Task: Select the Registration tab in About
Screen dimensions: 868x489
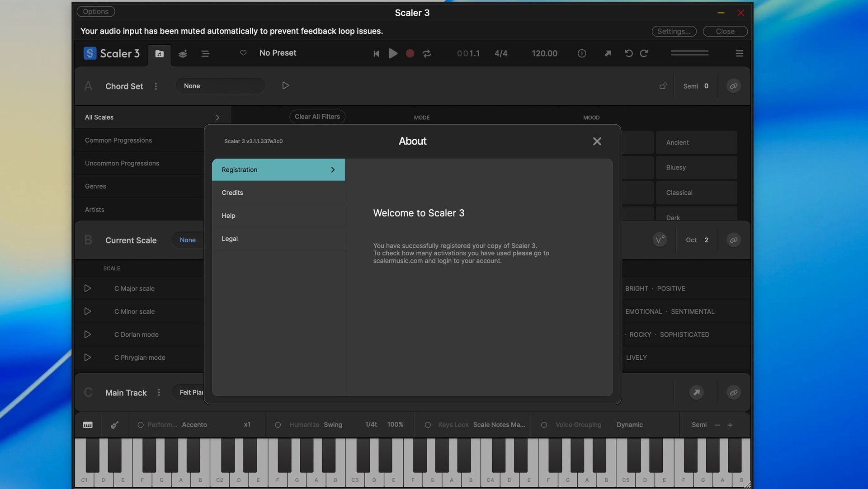Action: 278,169
